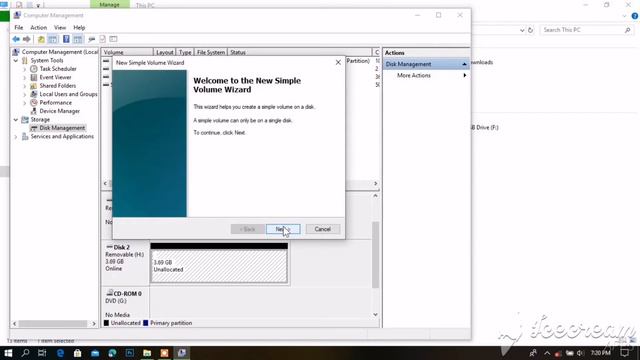Click the Status column header
This screenshot has width=640, height=360.
300,52
